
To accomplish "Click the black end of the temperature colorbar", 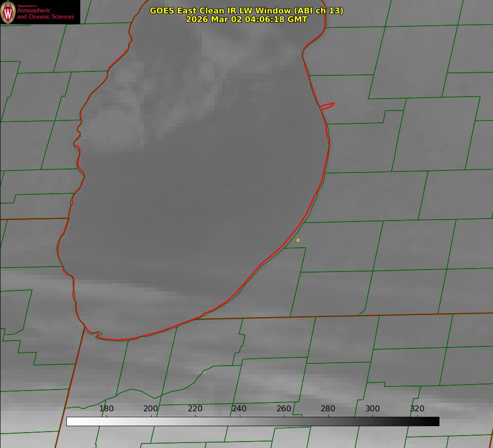I will pyautogui.click(x=436, y=421).
